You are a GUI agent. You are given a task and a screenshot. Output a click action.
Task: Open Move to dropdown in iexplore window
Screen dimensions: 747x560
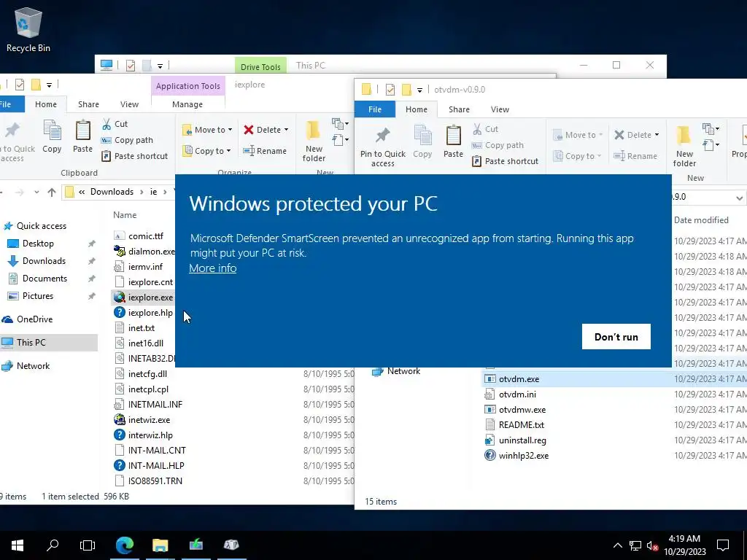point(207,130)
